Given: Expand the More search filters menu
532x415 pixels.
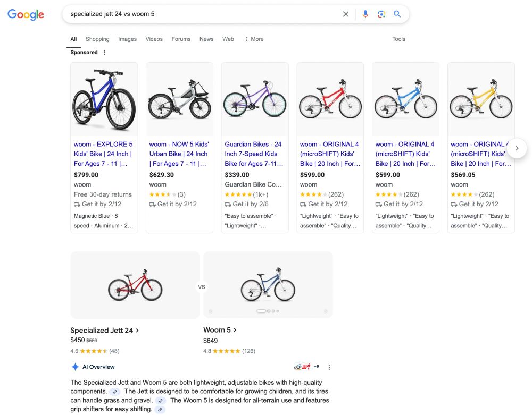Looking at the screenshot, I should (254, 39).
